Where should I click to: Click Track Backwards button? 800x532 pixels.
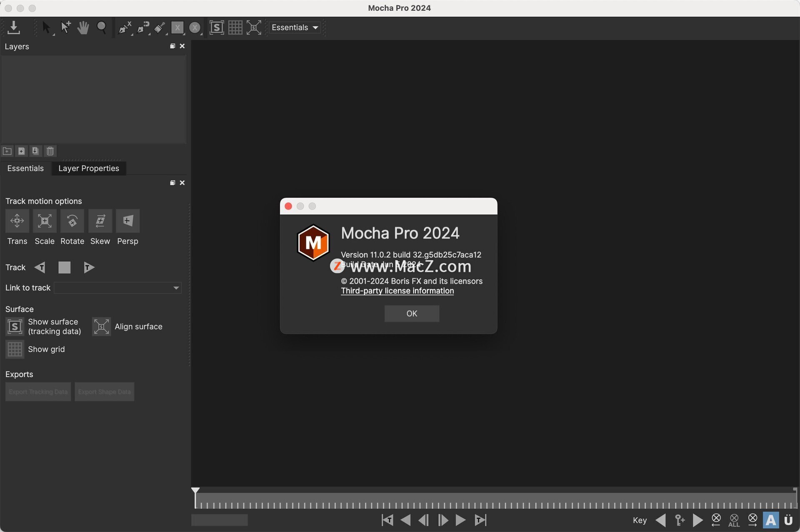40,267
